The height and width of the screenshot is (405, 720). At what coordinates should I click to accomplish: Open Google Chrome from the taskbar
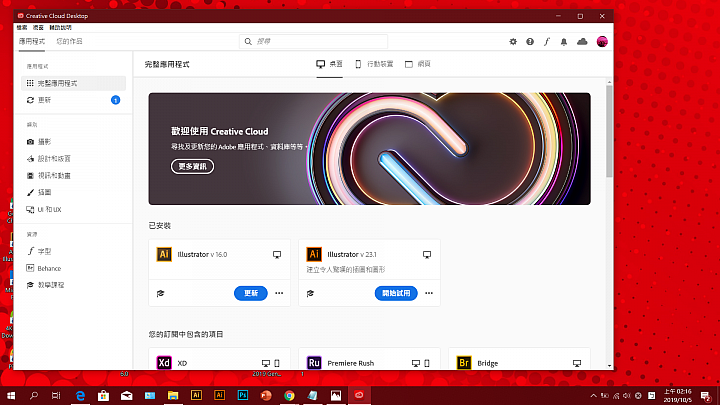click(289, 395)
